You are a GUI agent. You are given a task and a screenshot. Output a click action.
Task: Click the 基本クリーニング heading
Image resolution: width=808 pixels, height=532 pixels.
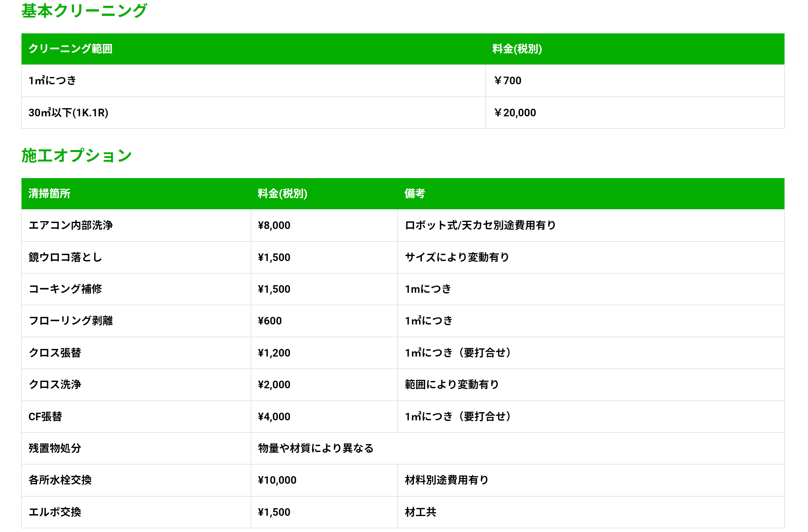[84, 11]
